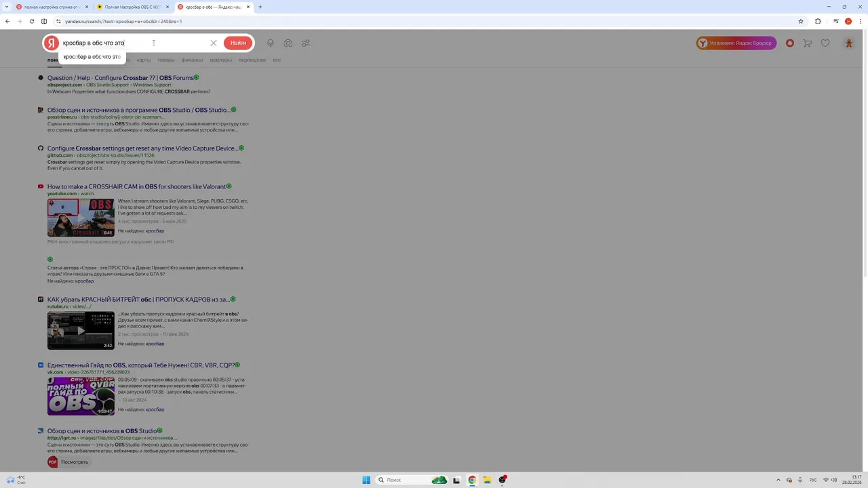
Task: Open the github.com source link
Action: pyautogui.click(x=60, y=155)
